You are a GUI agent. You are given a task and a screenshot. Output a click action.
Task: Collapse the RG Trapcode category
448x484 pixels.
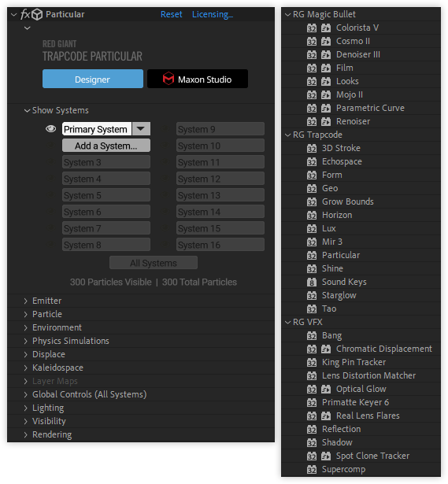point(287,135)
